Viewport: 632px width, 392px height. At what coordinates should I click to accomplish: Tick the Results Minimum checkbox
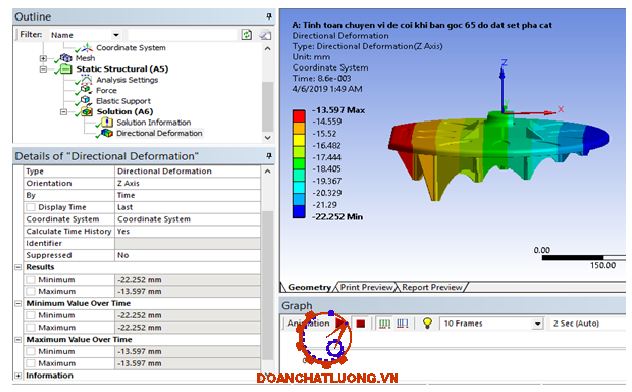tap(31, 280)
